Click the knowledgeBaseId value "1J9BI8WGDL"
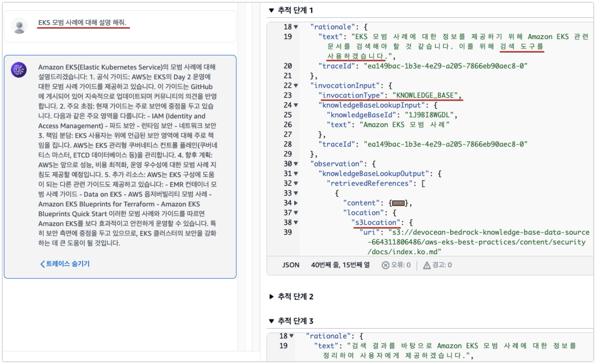Image resolution: width=596 pixels, height=364 pixels. (429, 115)
